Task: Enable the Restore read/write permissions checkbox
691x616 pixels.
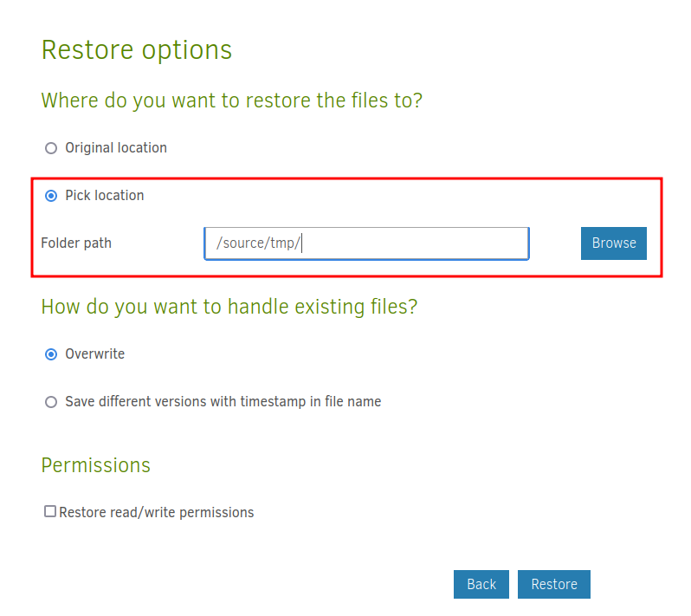Action: 50,512
